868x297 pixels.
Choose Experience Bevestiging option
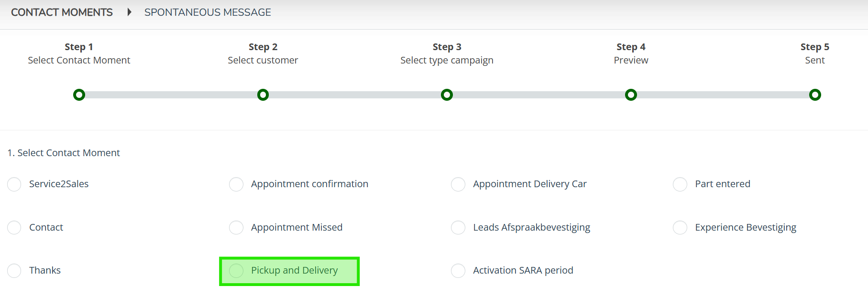680,228
